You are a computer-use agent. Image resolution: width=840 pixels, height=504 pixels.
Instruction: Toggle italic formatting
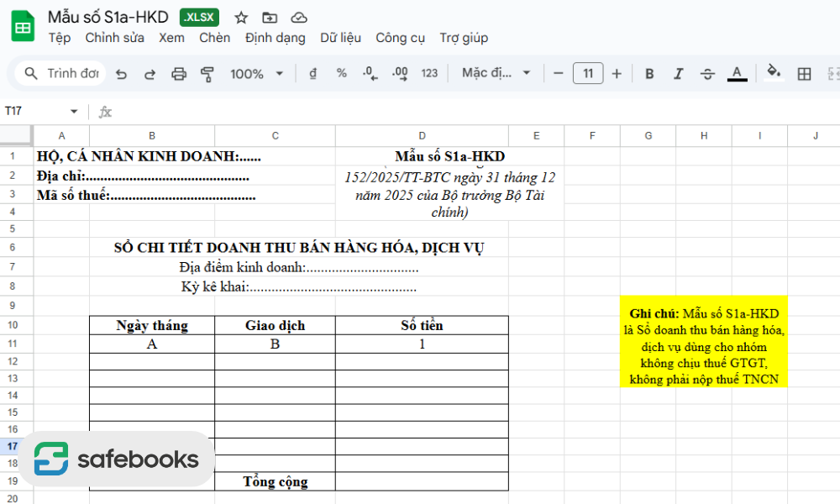click(x=678, y=74)
